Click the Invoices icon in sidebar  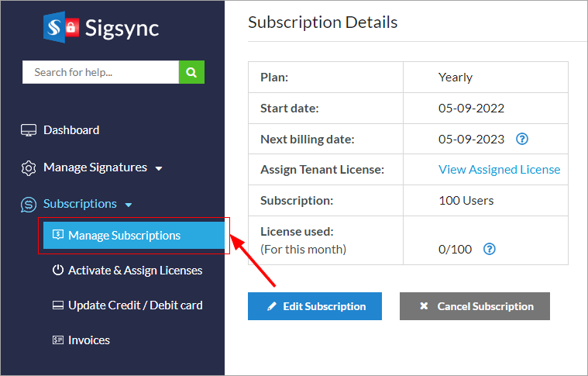(57, 340)
